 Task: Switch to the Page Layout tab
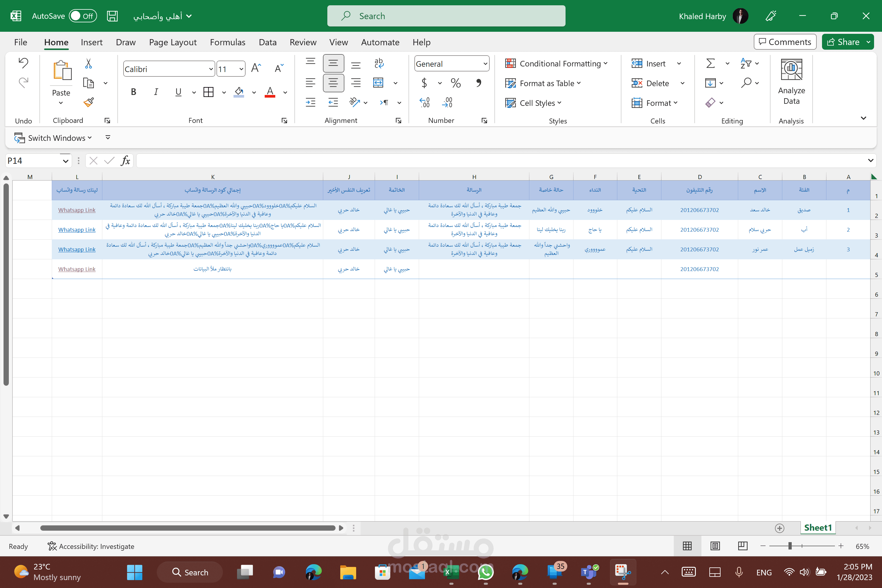(173, 42)
